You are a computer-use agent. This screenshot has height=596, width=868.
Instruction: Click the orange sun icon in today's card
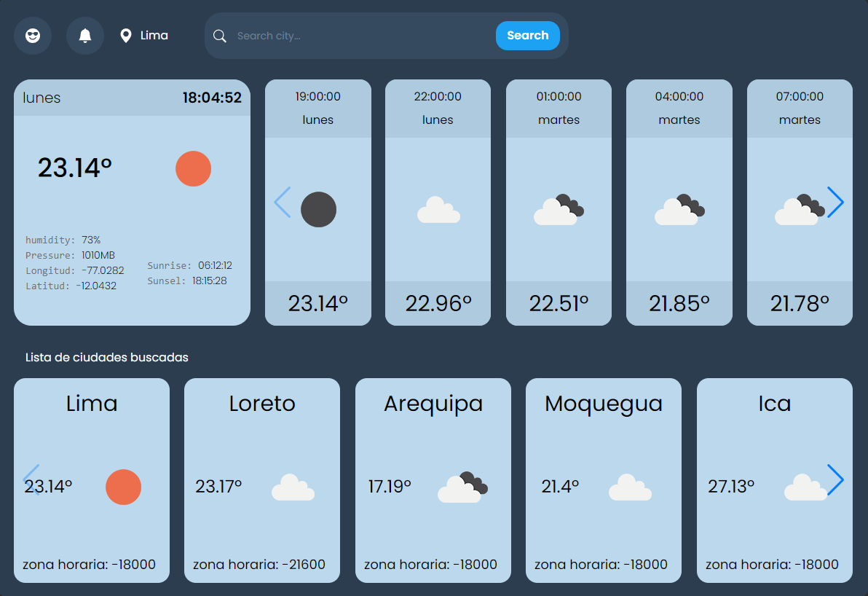pos(193,168)
